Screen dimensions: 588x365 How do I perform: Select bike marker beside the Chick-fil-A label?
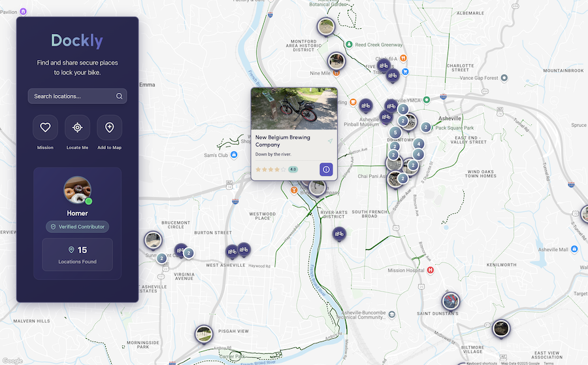(384, 66)
